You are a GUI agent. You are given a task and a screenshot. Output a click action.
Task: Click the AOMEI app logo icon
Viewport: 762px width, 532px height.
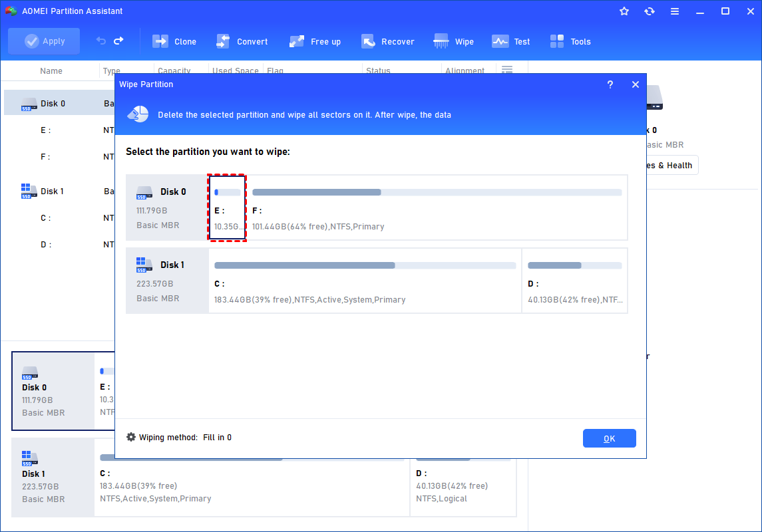(11, 11)
